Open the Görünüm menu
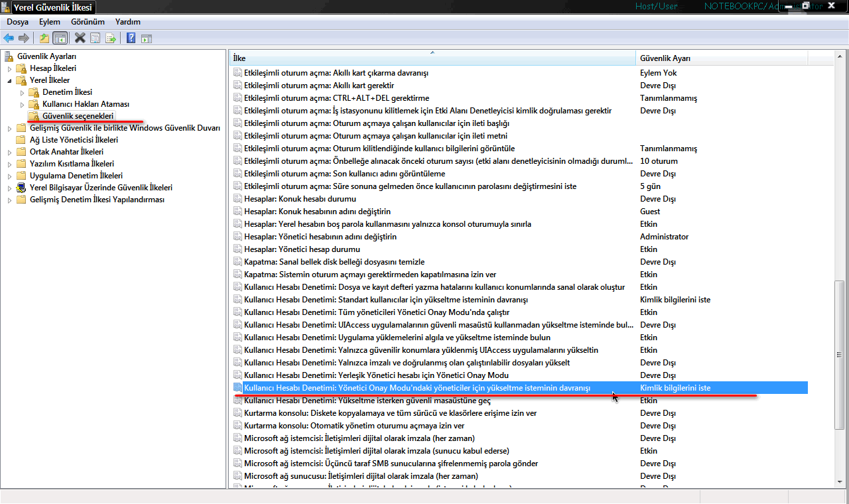Image resolution: width=849 pixels, height=504 pixels. (88, 22)
